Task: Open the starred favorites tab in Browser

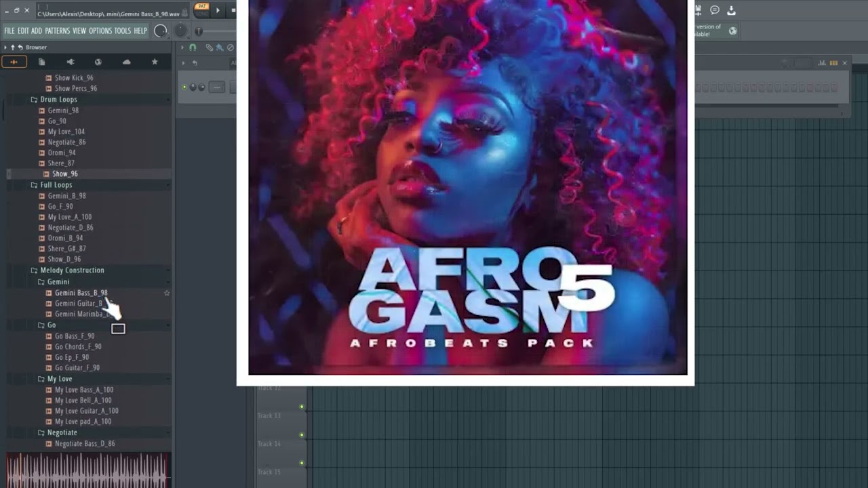Action: [x=155, y=62]
